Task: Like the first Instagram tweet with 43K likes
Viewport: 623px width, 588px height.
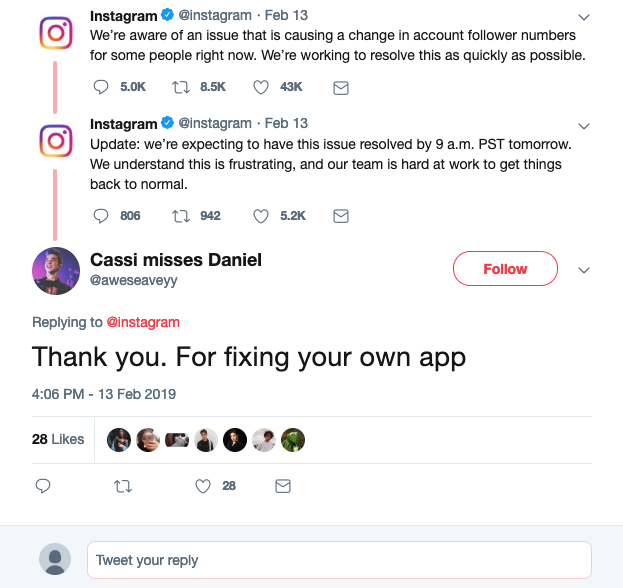Action: (261, 87)
